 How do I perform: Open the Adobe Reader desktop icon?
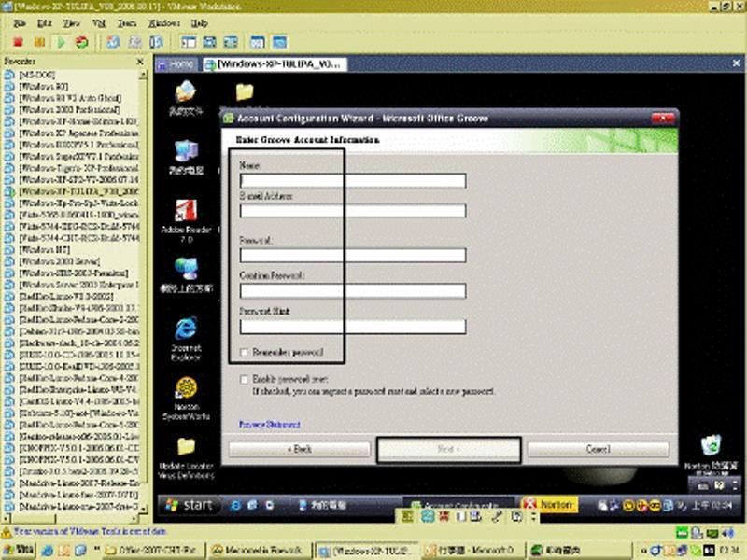[x=186, y=221]
